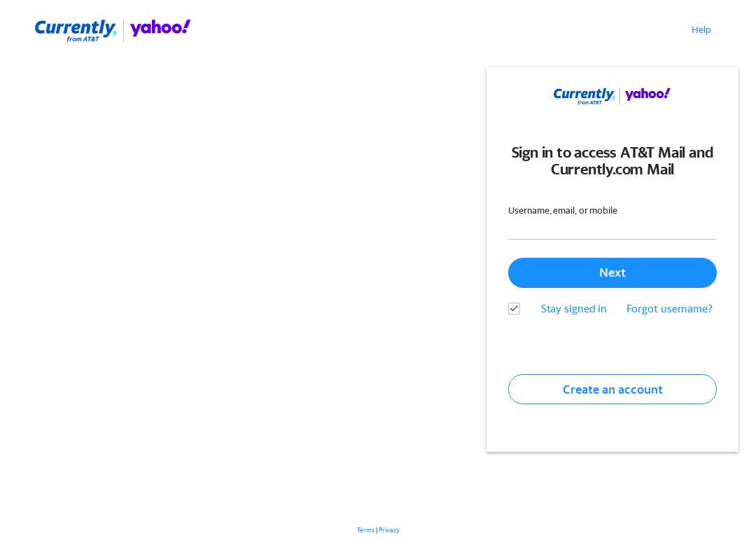This screenshot has width=756, height=538.
Task: Click the yahoo! logo inside the sign-in card
Action: pyautogui.click(x=647, y=94)
